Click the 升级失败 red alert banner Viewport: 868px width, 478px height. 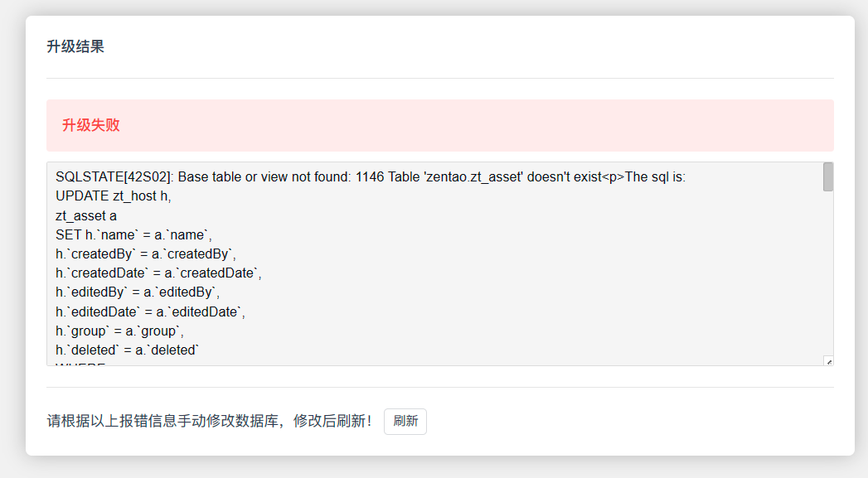click(x=439, y=125)
